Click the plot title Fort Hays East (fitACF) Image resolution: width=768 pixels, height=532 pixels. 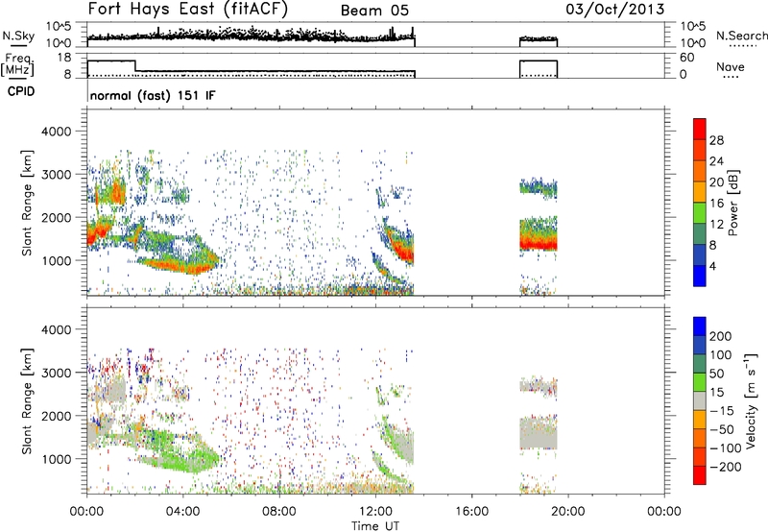pos(188,10)
